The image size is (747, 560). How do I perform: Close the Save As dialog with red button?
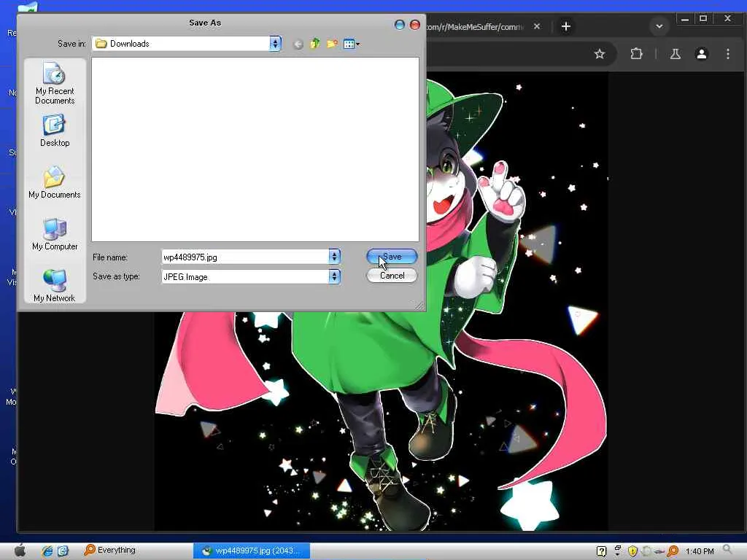point(415,25)
